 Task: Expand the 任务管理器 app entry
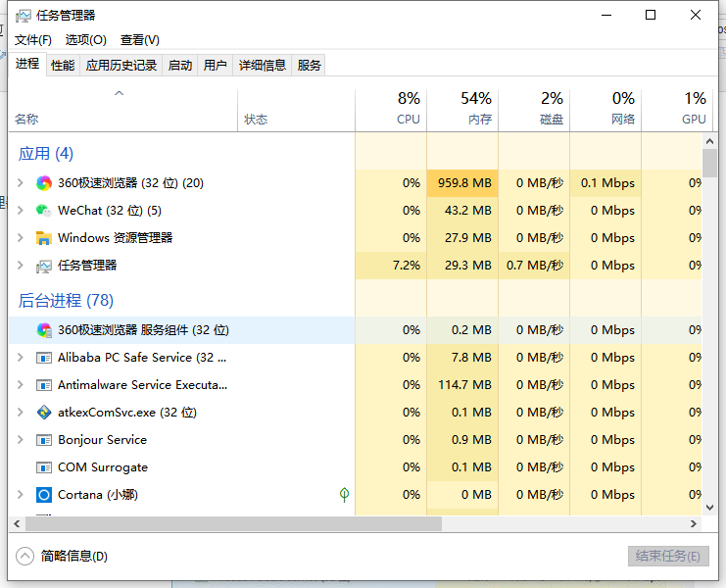pyautogui.click(x=21, y=266)
